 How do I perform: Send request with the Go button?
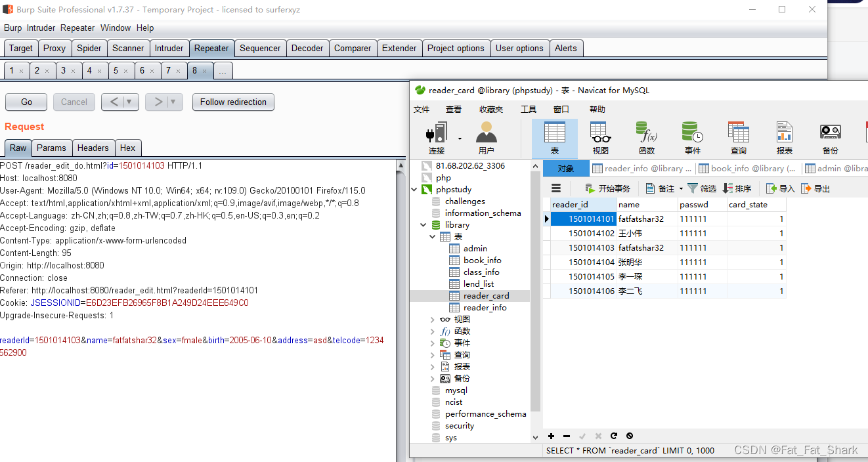click(26, 102)
